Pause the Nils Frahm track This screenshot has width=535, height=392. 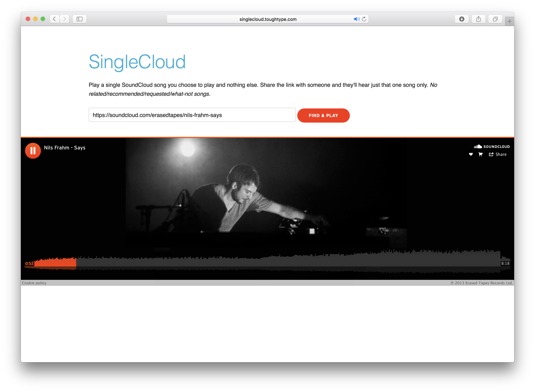(x=33, y=150)
